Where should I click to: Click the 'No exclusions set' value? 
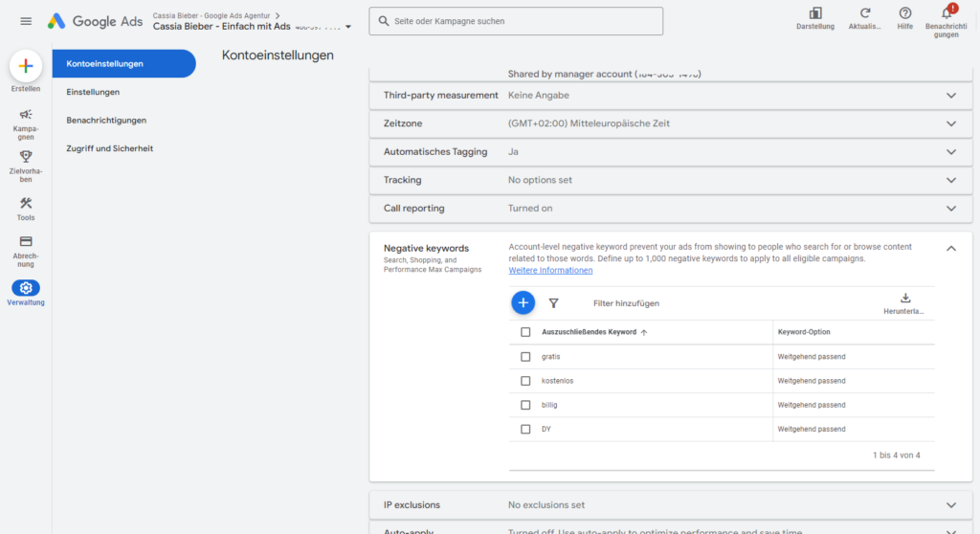point(546,505)
